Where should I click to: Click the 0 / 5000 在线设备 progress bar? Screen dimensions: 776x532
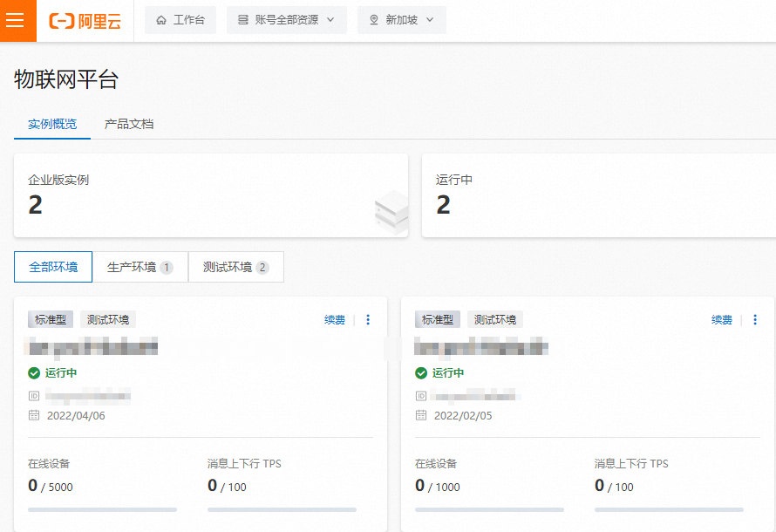point(102,509)
